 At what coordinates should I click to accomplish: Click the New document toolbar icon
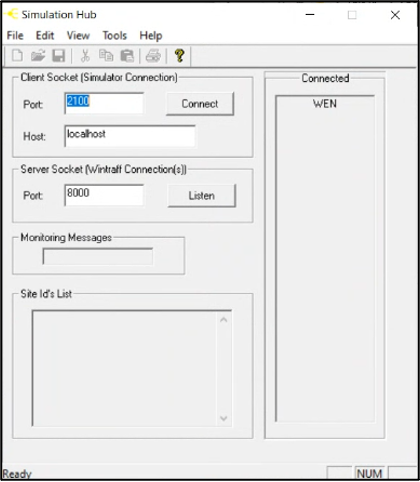pos(17,55)
